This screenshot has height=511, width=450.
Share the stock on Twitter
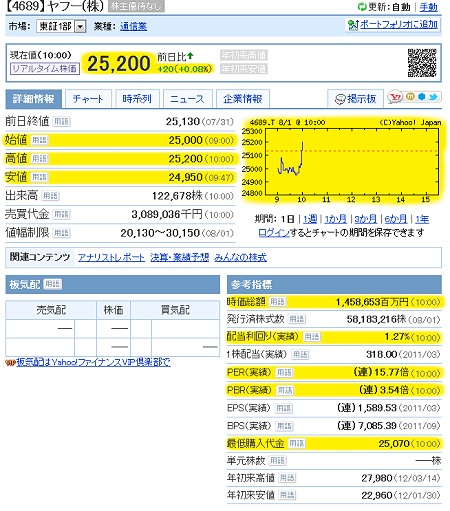pos(433,97)
